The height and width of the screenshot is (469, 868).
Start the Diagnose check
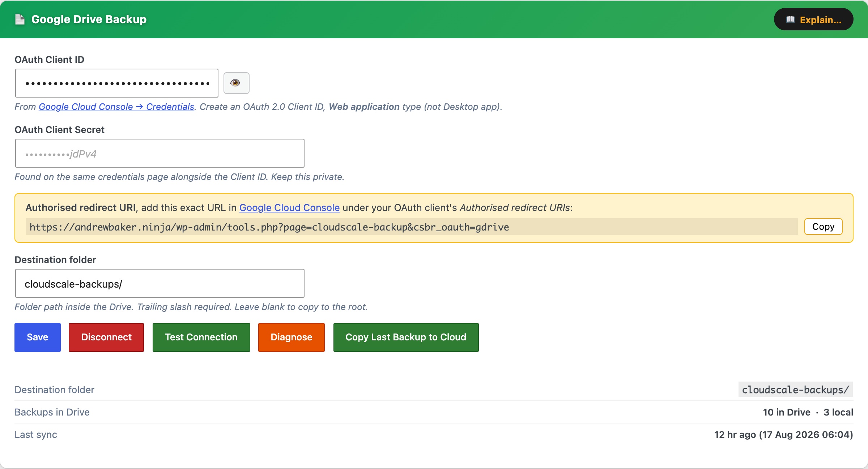coord(292,337)
